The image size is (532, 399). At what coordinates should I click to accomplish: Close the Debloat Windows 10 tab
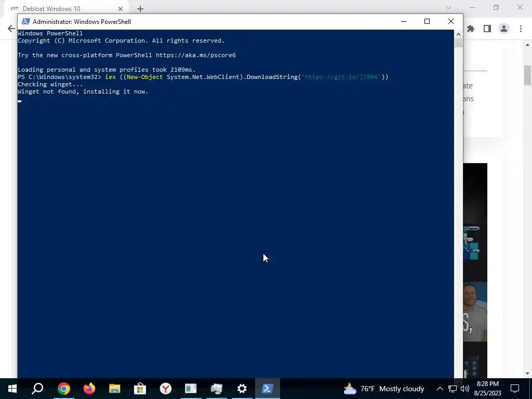click(x=121, y=9)
